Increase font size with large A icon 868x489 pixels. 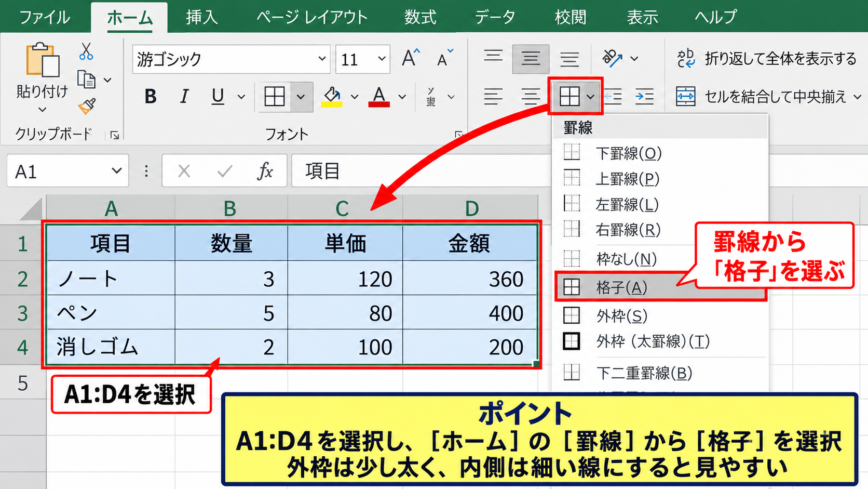tap(411, 58)
